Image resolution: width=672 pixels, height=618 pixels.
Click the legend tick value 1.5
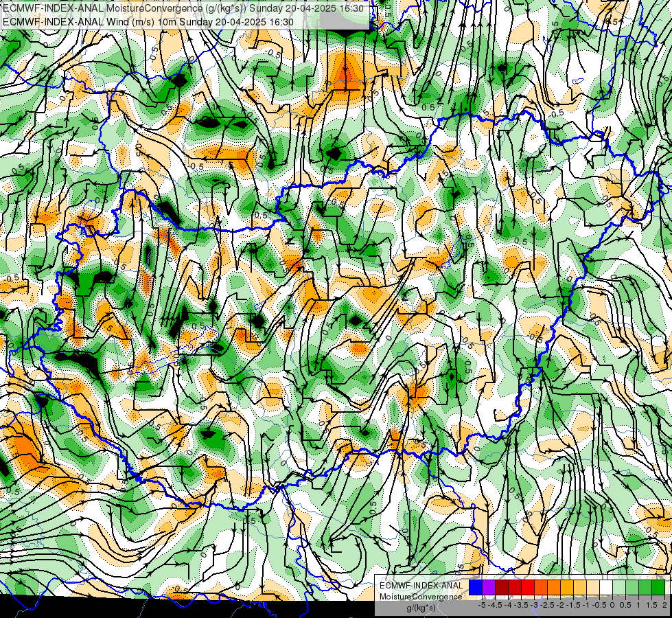click(651, 605)
